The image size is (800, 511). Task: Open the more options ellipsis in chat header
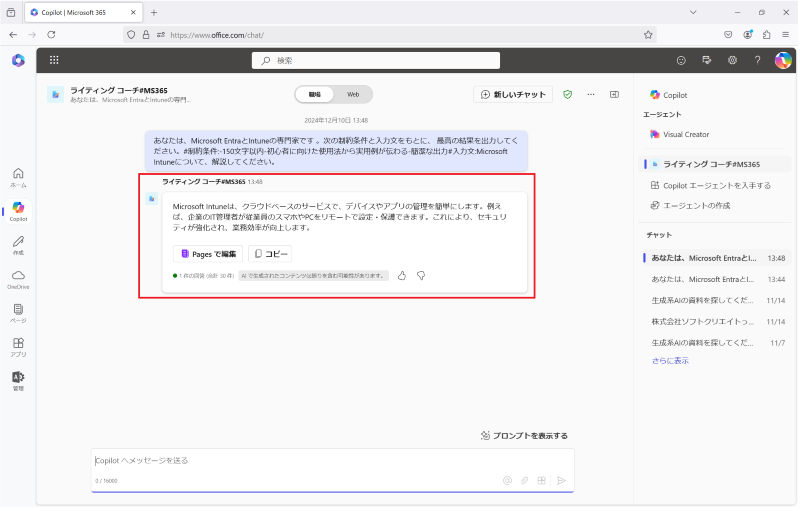[x=591, y=94]
